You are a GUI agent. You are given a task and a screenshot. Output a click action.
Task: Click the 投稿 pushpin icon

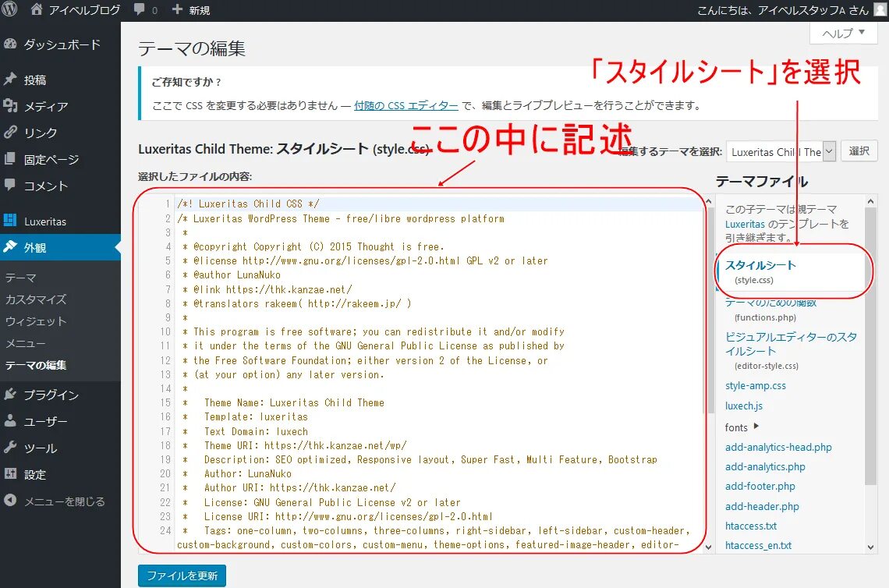point(10,80)
